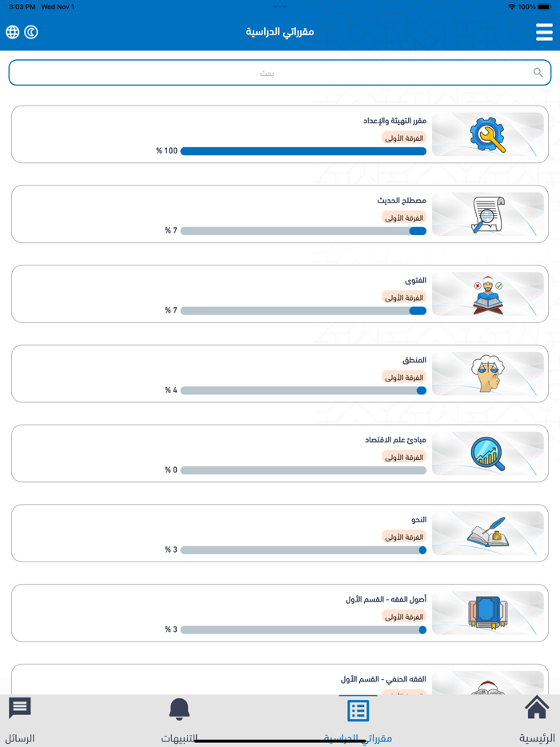The height and width of the screenshot is (747, 560).
Task: Click the chart magnifier icon on مبادئ علم الاقتصاد
Action: 488,453
